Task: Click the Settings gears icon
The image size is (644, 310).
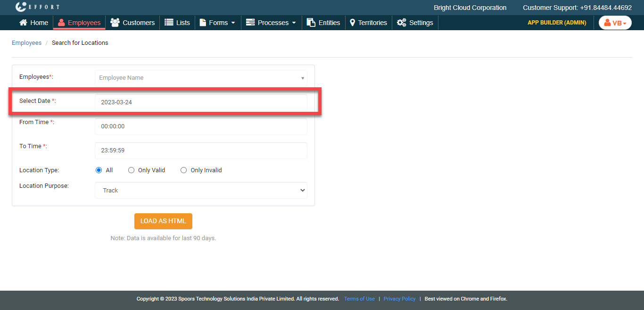Action: (x=401, y=23)
